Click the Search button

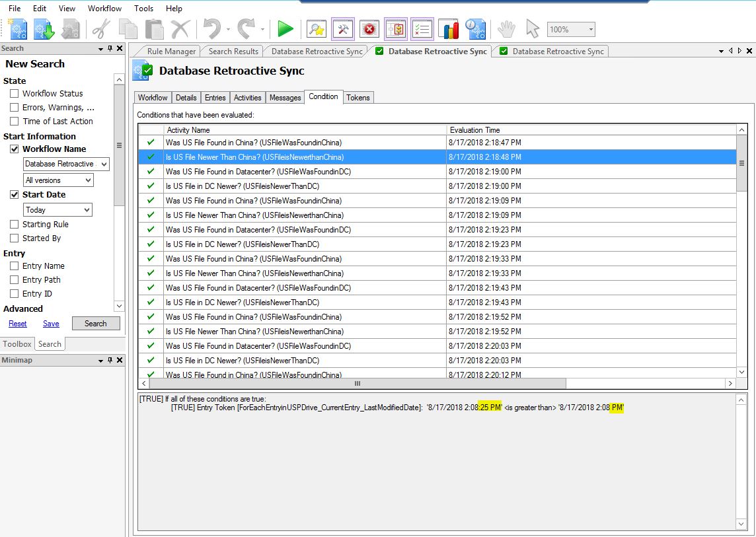(96, 324)
